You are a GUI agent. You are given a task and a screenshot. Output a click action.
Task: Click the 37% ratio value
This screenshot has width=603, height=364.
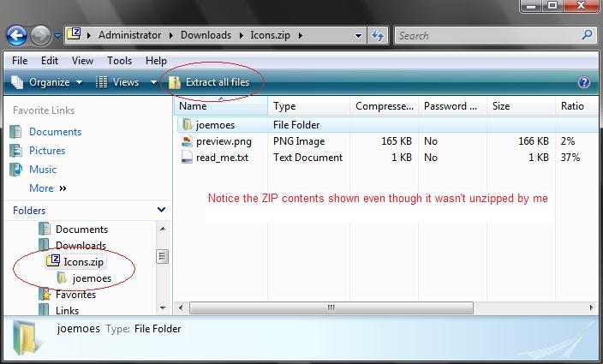570,158
